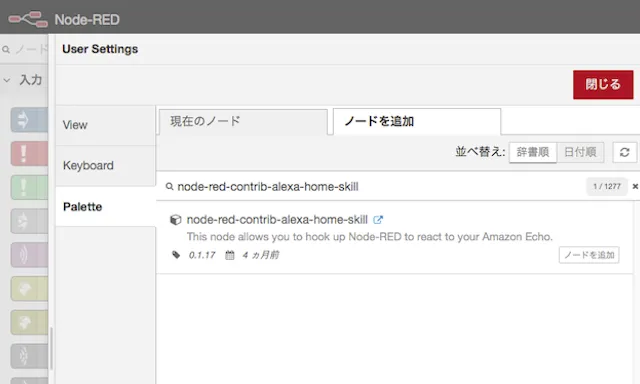The image size is (640, 384).
Task: Click the palette filter search icon
Action: click(x=6, y=50)
